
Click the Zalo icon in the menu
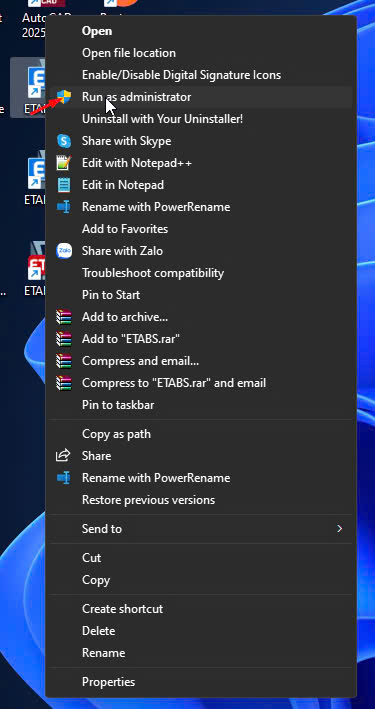pyautogui.click(x=64, y=251)
